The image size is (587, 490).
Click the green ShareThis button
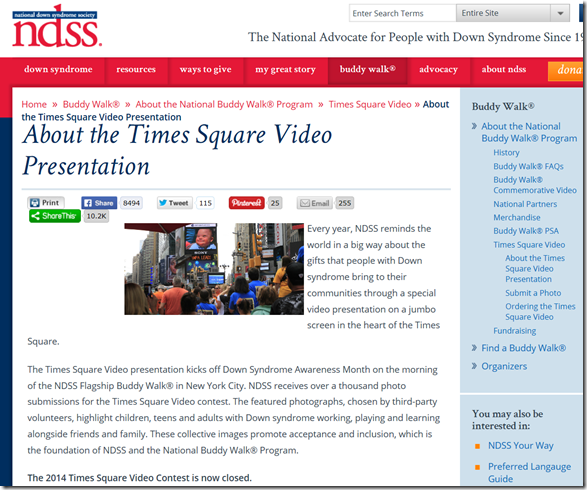55,216
